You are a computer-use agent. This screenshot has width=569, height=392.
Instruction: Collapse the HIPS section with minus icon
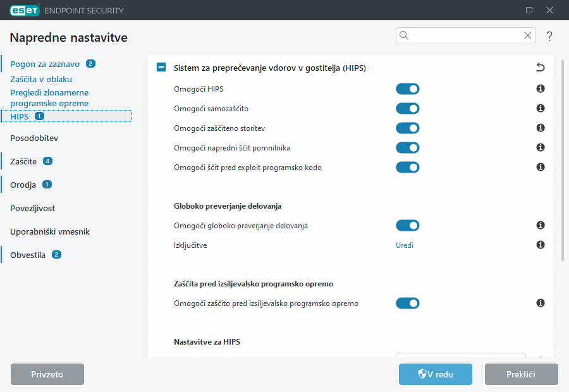coord(161,68)
